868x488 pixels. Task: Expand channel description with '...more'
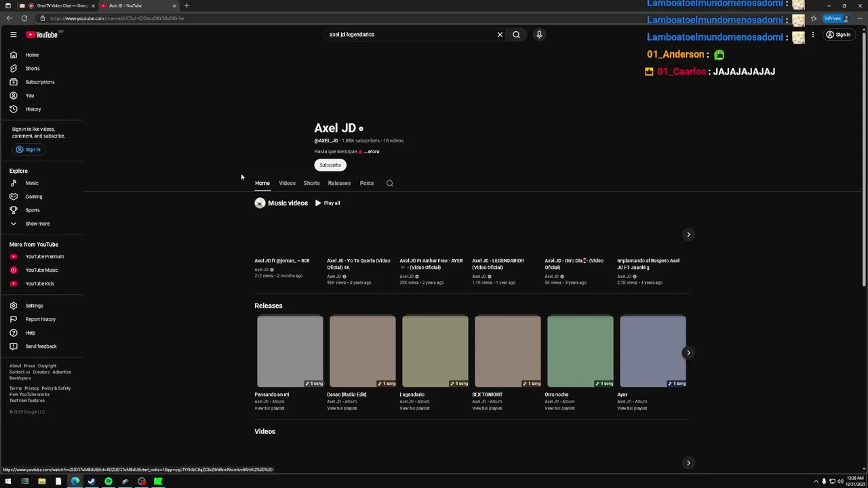tap(372, 152)
